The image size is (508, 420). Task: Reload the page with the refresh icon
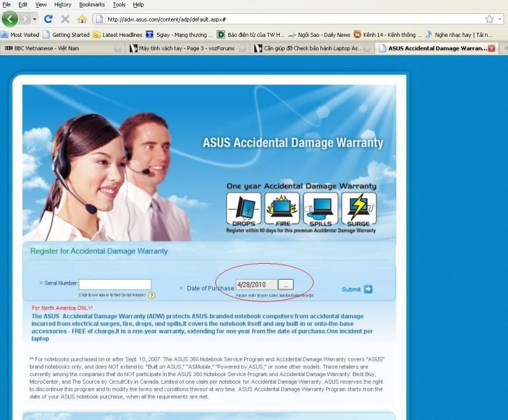click(x=48, y=19)
